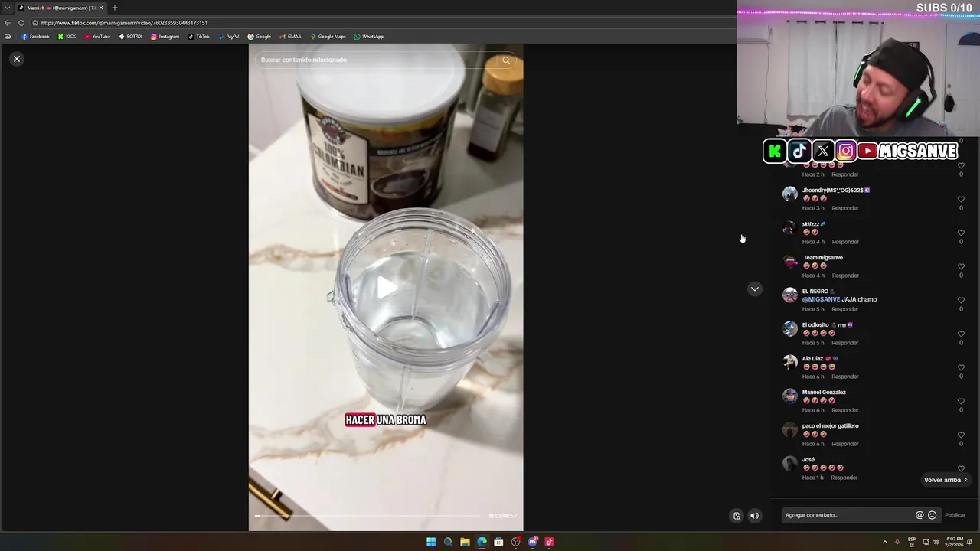Like paco el mejor gatillero's comment heart

[961, 435]
